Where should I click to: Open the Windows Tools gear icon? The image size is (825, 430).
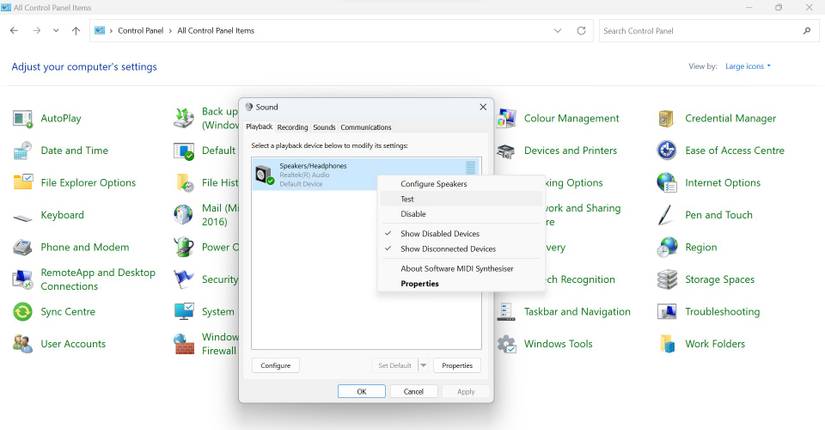[506, 344]
